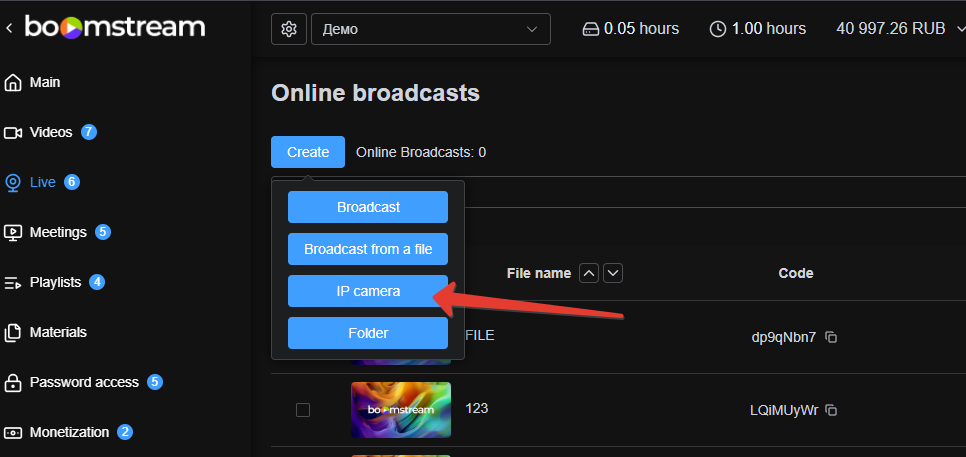The width and height of the screenshot is (966, 457).
Task: Copy code dp9qNbn7 with copy icon
Action: pos(831,338)
